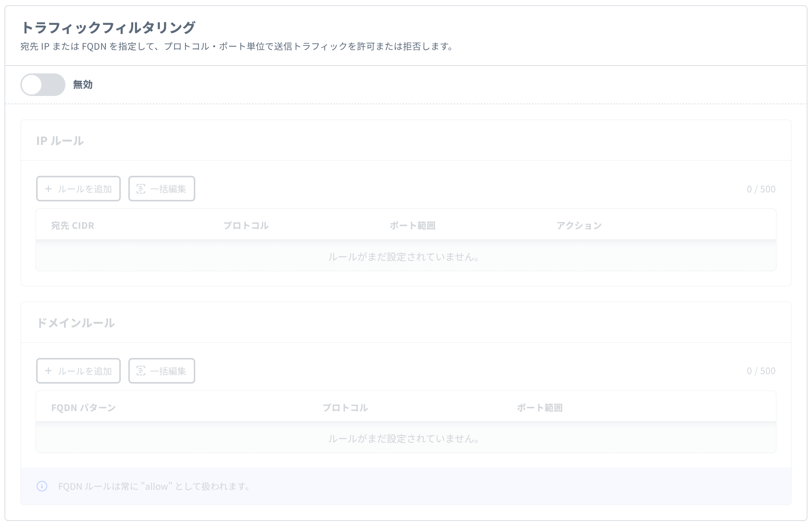The width and height of the screenshot is (812, 527).
Task: Click ルールを追加 button in ドメインルール section
Action: coord(78,371)
